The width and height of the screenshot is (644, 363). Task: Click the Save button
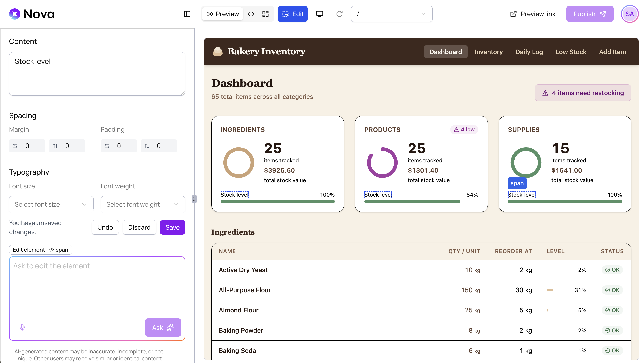pos(172,227)
